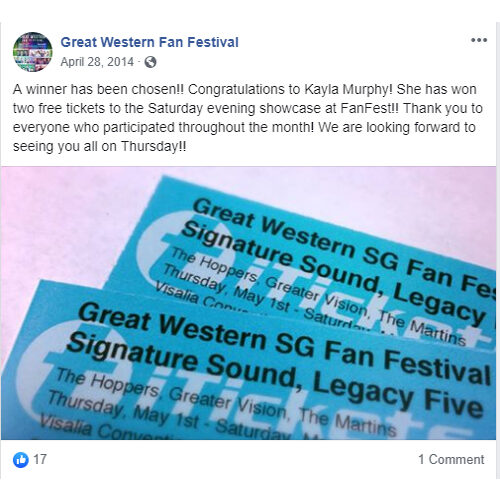Show who reacted via the 17 count
Viewport: 500px width, 500px height.
pyautogui.click(x=40, y=459)
